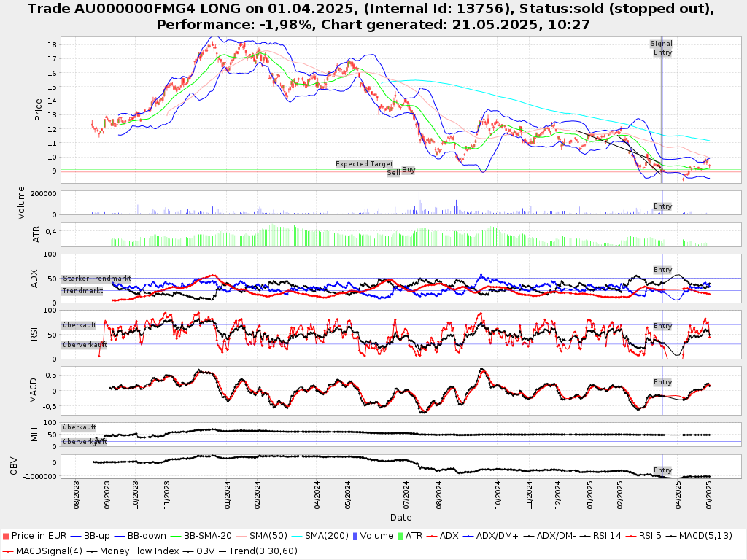Click the Buy marker label
The height and width of the screenshot is (560, 747).
click(x=409, y=170)
